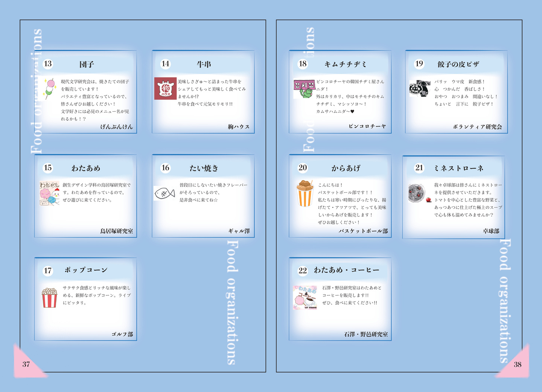542x392 pixels.
Task: Click the 団子 description paragraph
Action: tap(95, 100)
